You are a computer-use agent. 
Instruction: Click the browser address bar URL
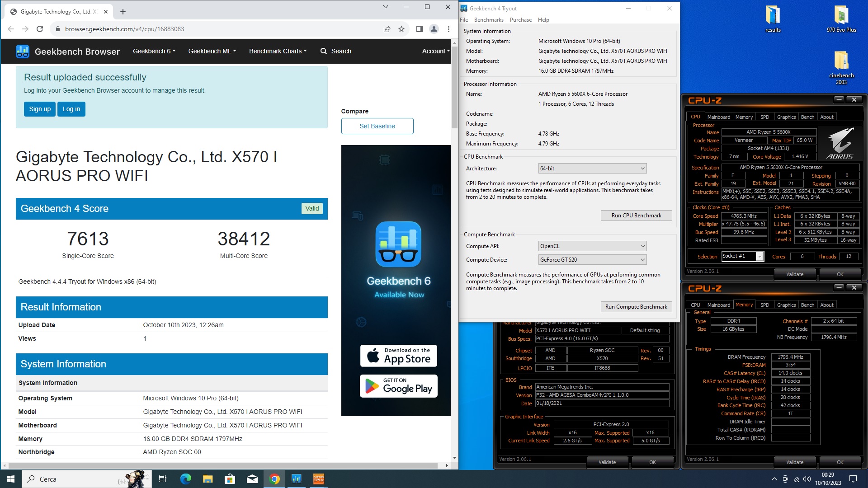click(x=124, y=29)
